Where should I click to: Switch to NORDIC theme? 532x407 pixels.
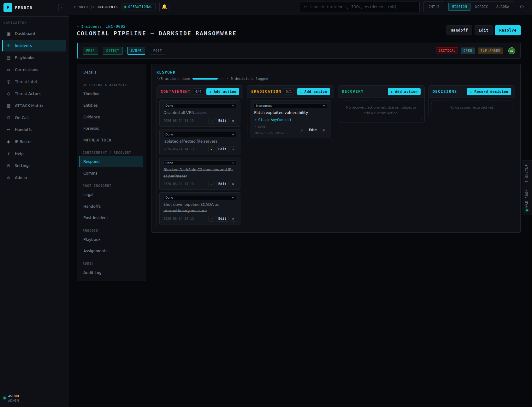(482, 7)
